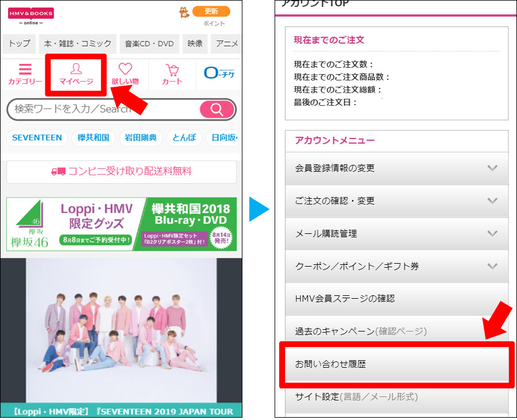The height and width of the screenshot is (420, 517).
Task: Switch to the 音楽CD・DVD tab
Action: click(149, 44)
